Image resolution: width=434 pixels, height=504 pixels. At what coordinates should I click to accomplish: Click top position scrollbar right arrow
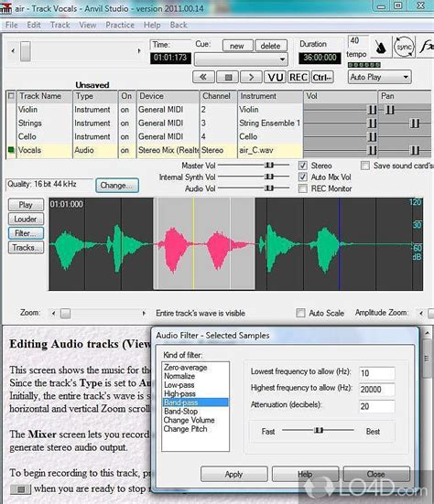pyautogui.click(x=138, y=51)
